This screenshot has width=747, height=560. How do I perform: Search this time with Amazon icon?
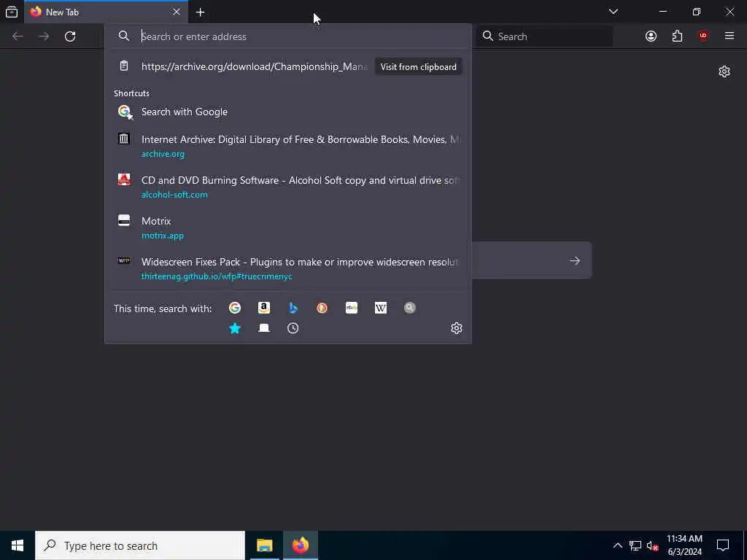264,308
